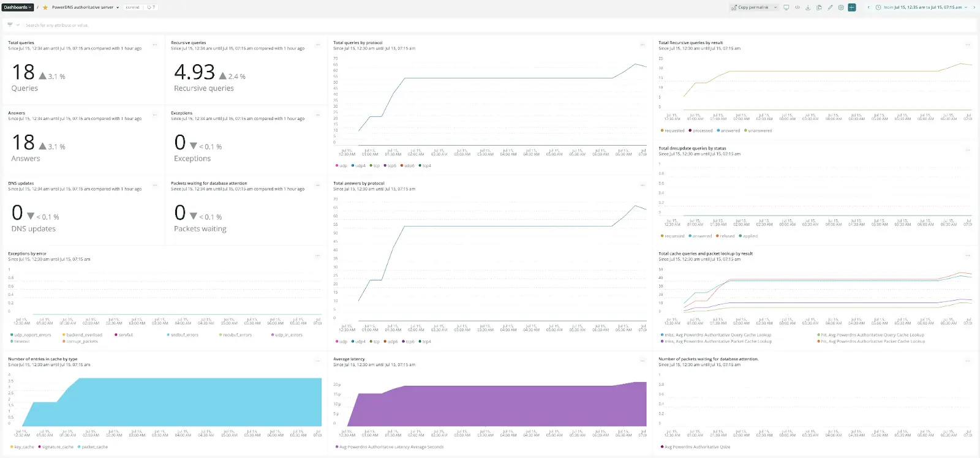Toggle the servfail series in Exceptions legend
Screen dimensions: 980x458
124,335
